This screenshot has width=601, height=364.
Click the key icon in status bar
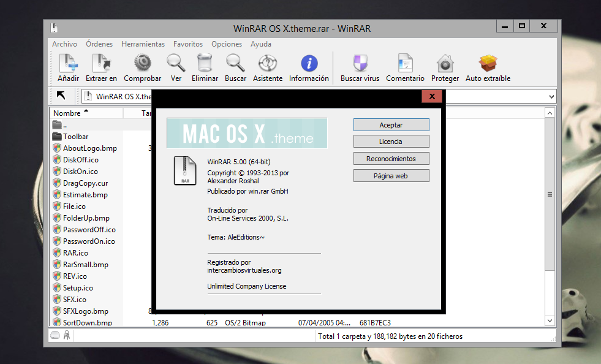tap(66, 335)
